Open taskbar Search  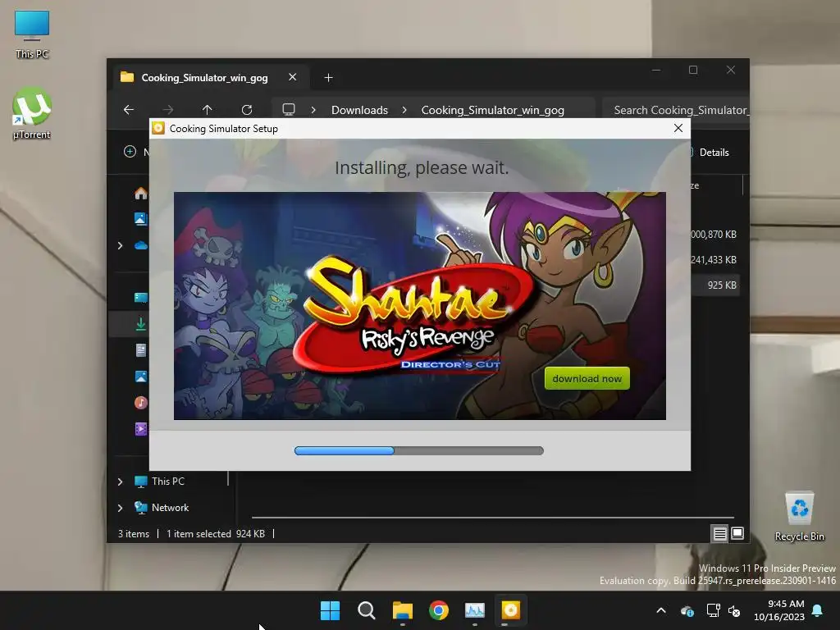[x=367, y=610]
